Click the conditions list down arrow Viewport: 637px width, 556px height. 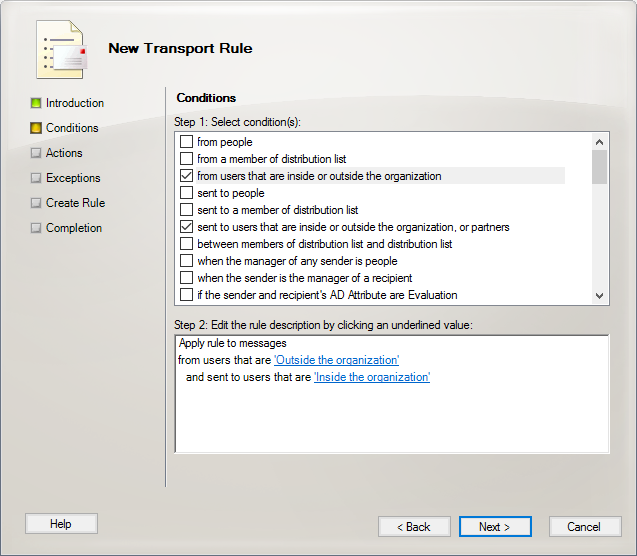(x=599, y=296)
